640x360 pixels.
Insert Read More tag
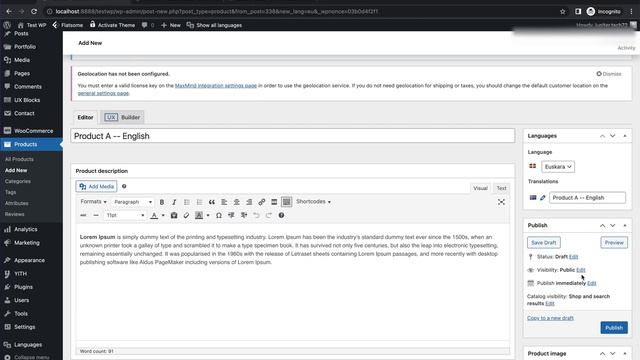coord(274,202)
